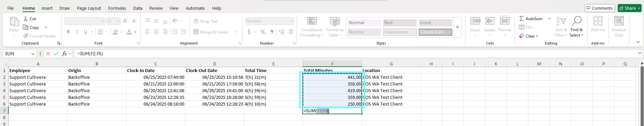
Task: Increase font size with larger A
Action: (x=125, y=21)
